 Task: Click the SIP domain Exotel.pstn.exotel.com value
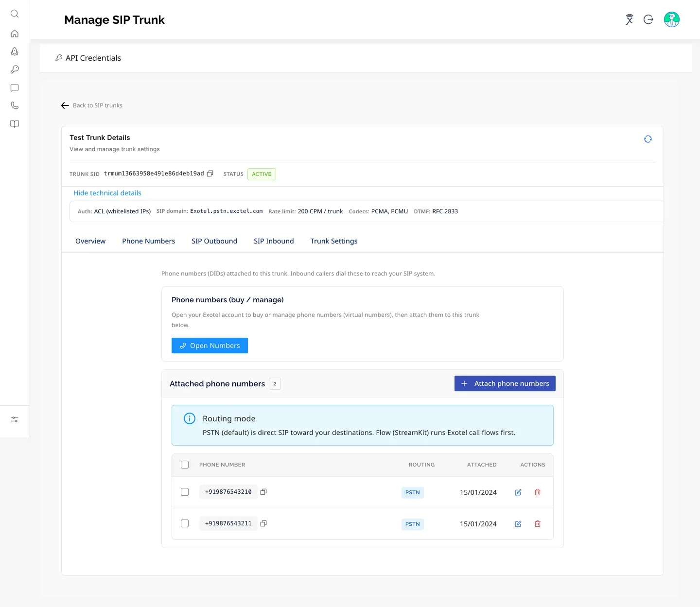click(x=227, y=211)
